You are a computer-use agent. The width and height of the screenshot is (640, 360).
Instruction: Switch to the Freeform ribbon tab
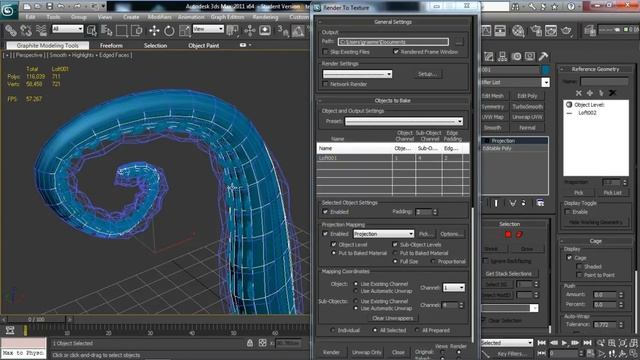tap(111, 45)
